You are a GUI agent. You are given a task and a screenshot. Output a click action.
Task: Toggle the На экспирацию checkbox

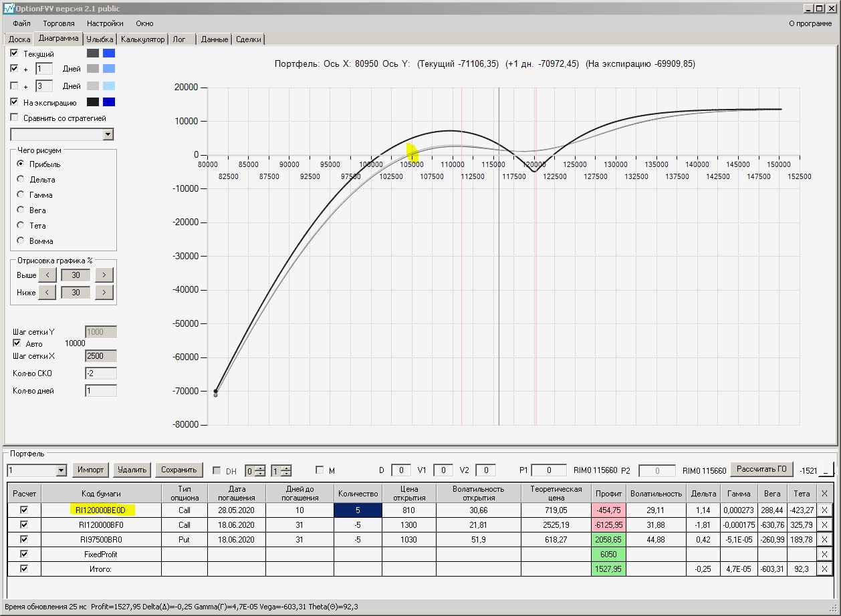tap(15, 102)
